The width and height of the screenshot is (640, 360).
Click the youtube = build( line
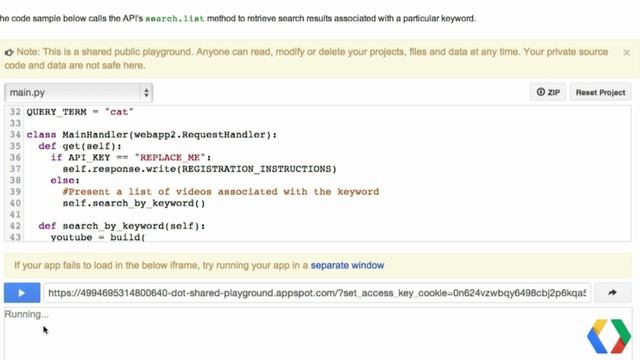(x=98, y=237)
